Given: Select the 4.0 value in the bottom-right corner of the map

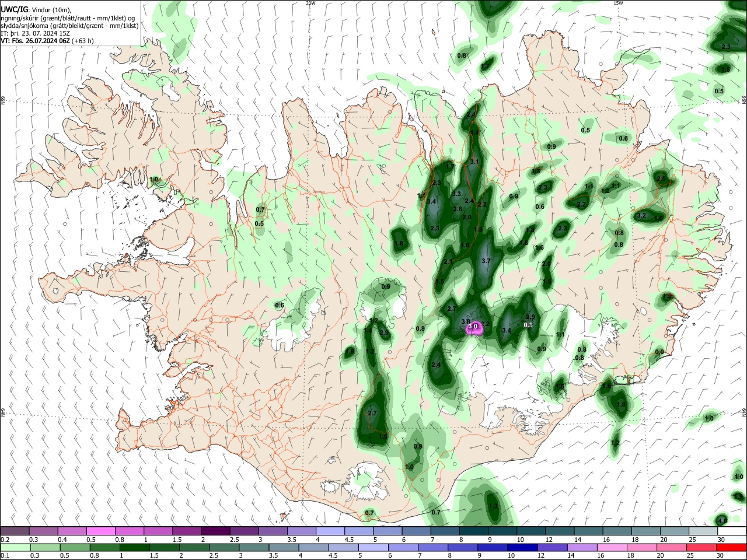Looking at the screenshot, I should (722, 521).
